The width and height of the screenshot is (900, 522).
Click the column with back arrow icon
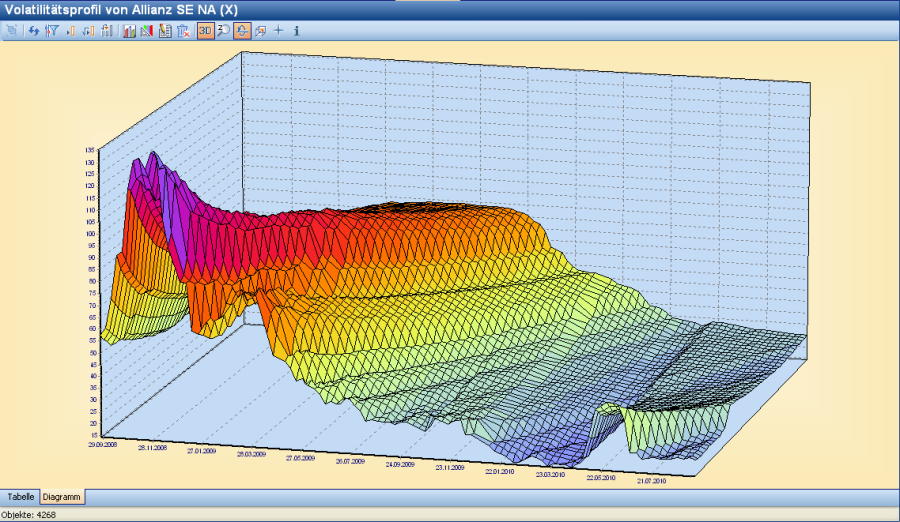[x=88, y=31]
